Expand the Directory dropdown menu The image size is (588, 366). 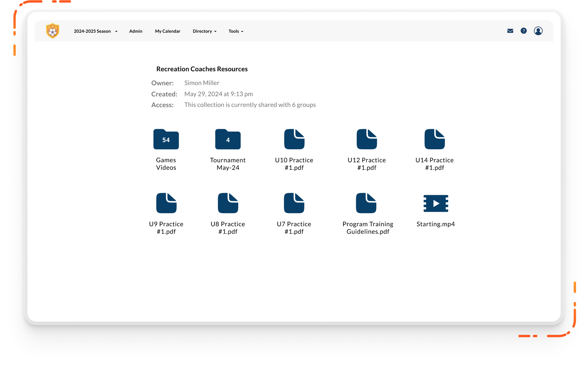tap(205, 31)
